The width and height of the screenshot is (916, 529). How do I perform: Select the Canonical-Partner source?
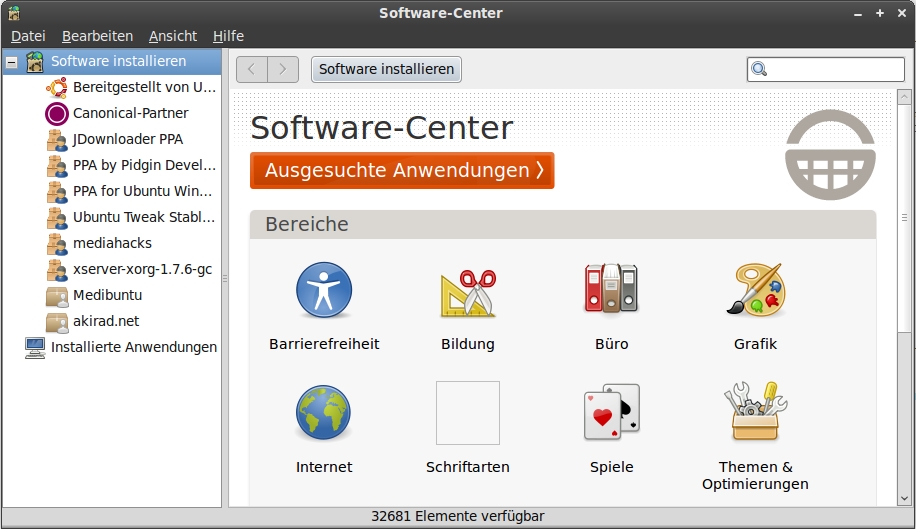point(130,113)
